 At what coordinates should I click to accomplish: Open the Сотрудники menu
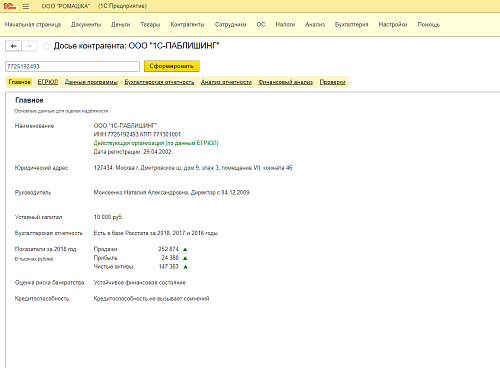231,25
